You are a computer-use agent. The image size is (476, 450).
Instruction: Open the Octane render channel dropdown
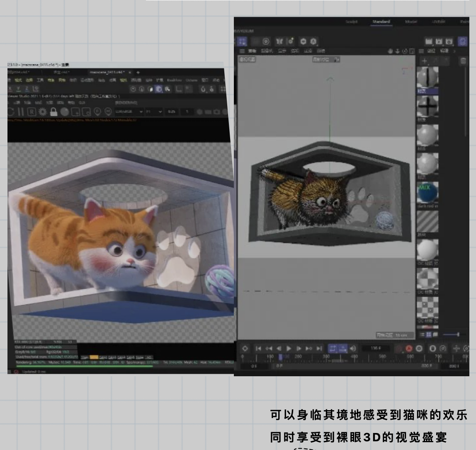(129, 111)
